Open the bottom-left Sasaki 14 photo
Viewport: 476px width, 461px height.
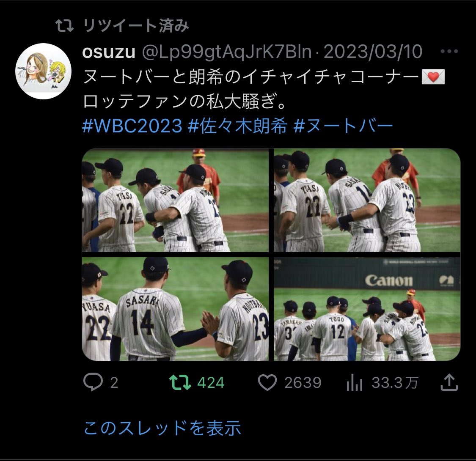(x=176, y=309)
